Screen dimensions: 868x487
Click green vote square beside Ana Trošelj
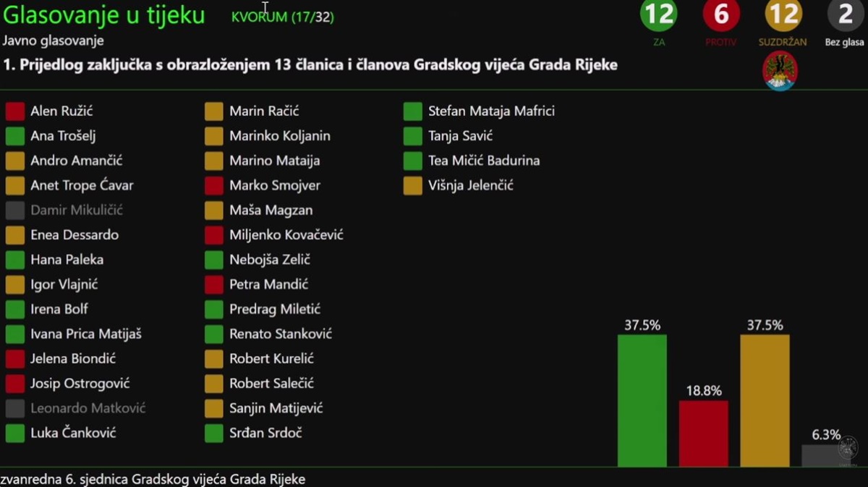pyautogui.click(x=15, y=136)
